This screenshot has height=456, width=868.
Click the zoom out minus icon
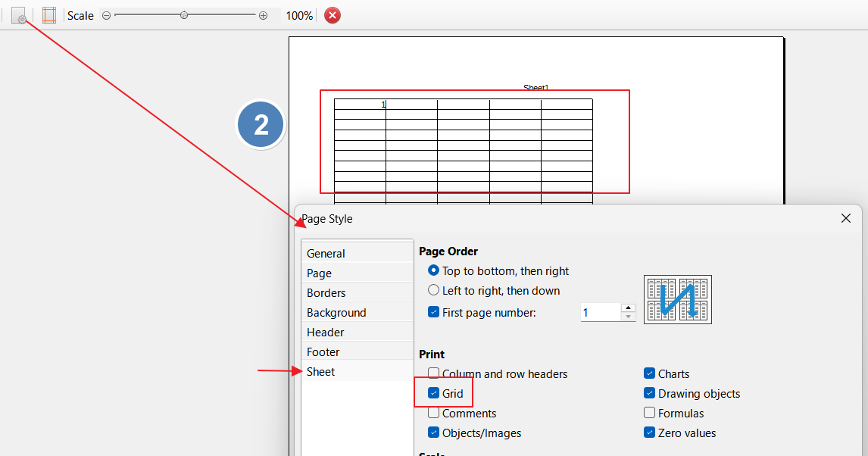pos(106,15)
